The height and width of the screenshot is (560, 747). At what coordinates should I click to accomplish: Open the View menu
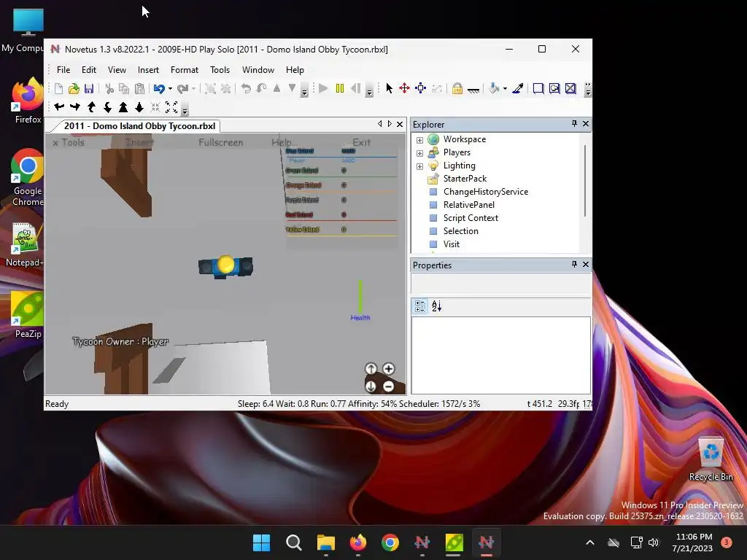(117, 70)
